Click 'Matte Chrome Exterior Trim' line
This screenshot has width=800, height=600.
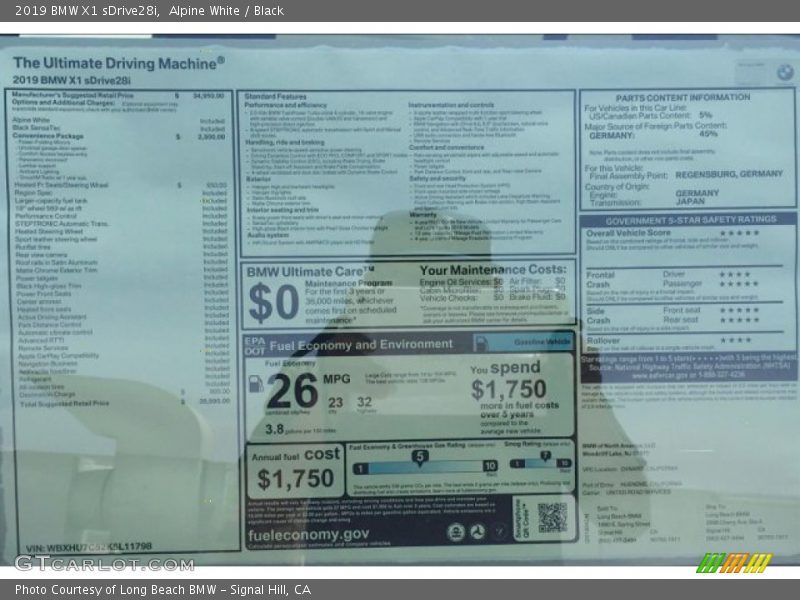(122, 270)
